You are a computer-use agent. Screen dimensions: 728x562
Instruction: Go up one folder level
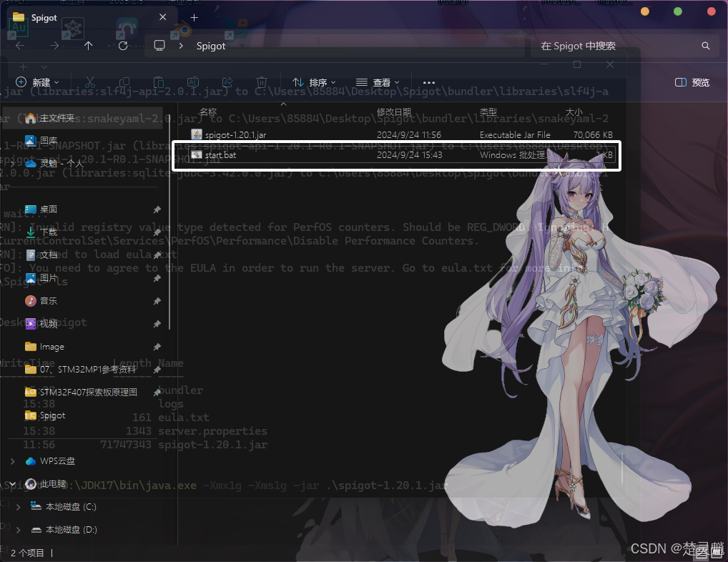point(88,46)
